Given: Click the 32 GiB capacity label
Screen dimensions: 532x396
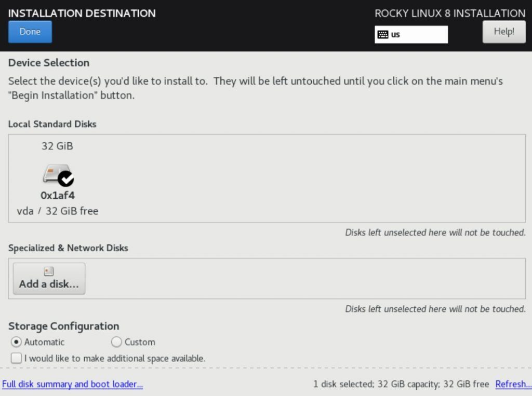Looking at the screenshot, I should click(x=58, y=146).
